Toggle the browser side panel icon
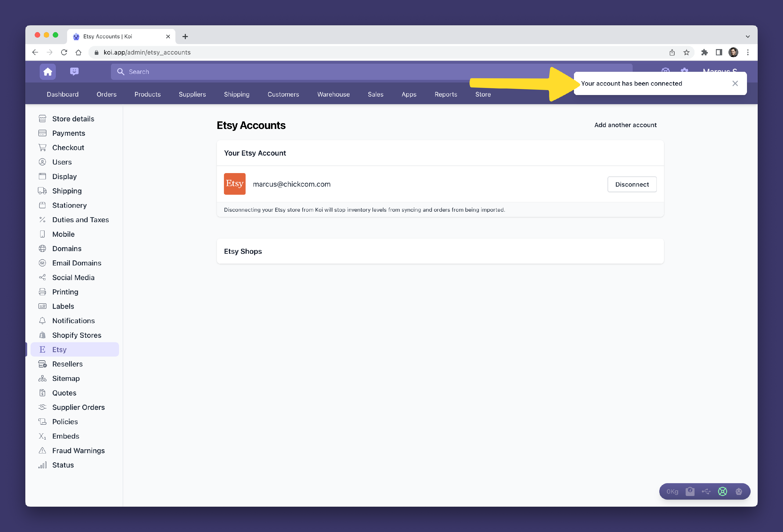Viewport: 783px width, 532px height. (x=719, y=52)
